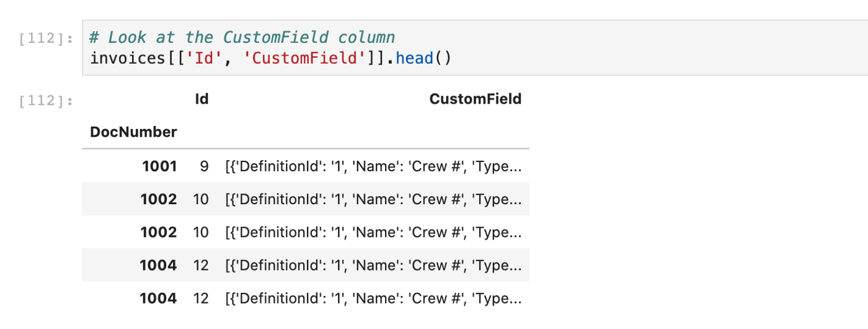Image resolution: width=868 pixels, height=329 pixels.
Task: Select the 1001 DocNumber row label
Action: pyautogui.click(x=159, y=166)
